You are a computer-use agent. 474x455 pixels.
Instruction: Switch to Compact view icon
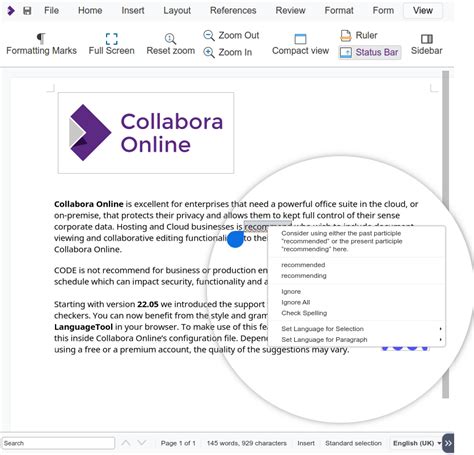coord(300,39)
